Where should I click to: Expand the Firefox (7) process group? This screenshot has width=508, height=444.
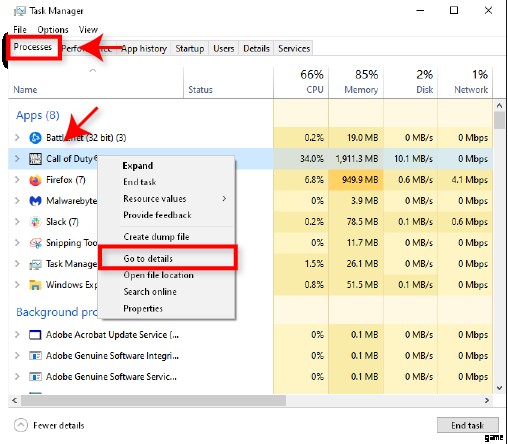17,180
